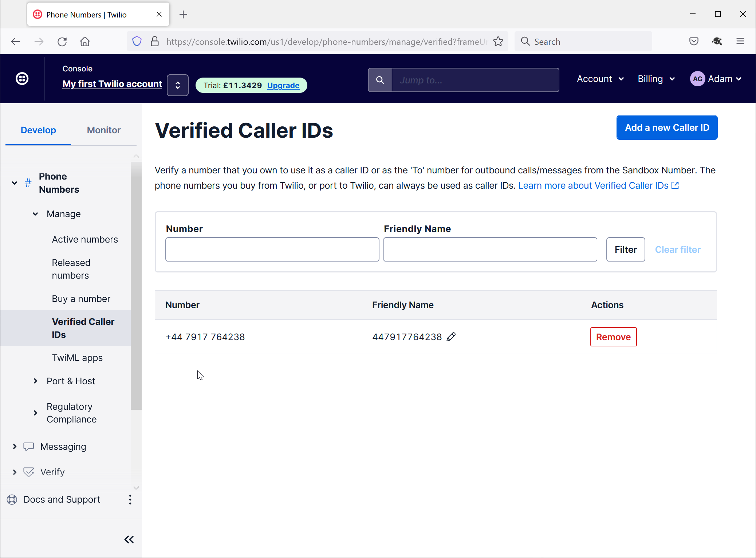Collapse sidebar with double chevron icon

point(129,539)
